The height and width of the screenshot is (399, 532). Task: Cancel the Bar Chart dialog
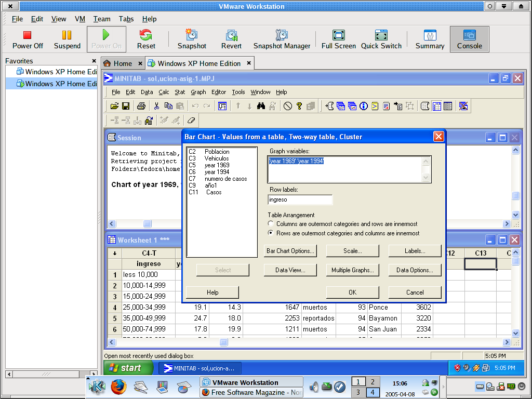[x=415, y=292]
